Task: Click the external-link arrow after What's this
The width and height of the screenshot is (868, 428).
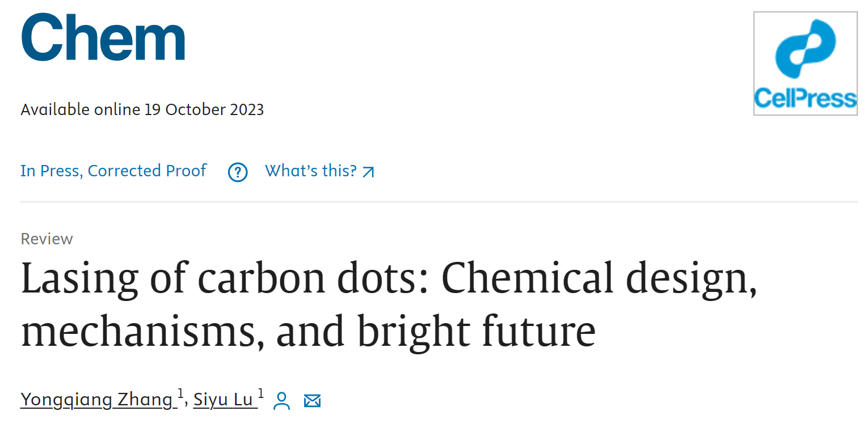Action: [369, 172]
